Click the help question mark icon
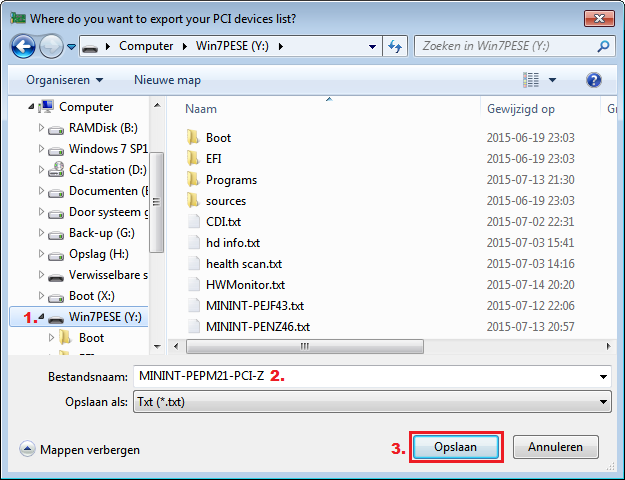The height and width of the screenshot is (480, 625). point(593,80)
